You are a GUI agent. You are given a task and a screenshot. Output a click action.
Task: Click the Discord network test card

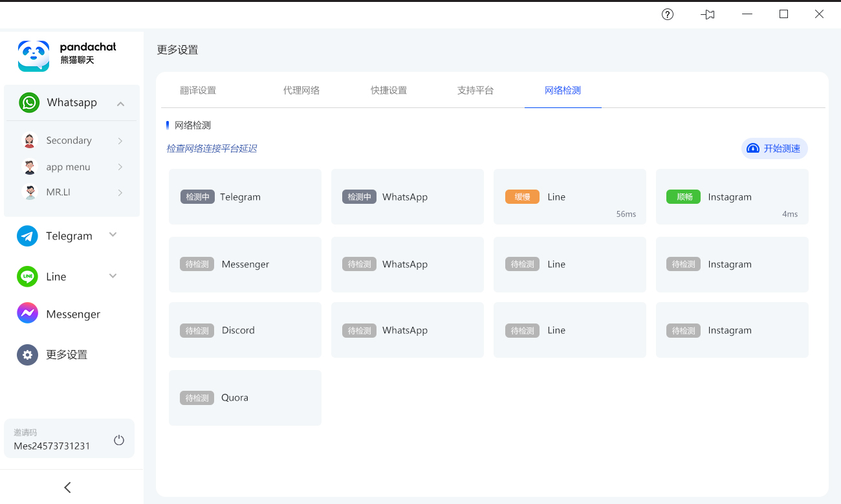(x=245, y=330)
